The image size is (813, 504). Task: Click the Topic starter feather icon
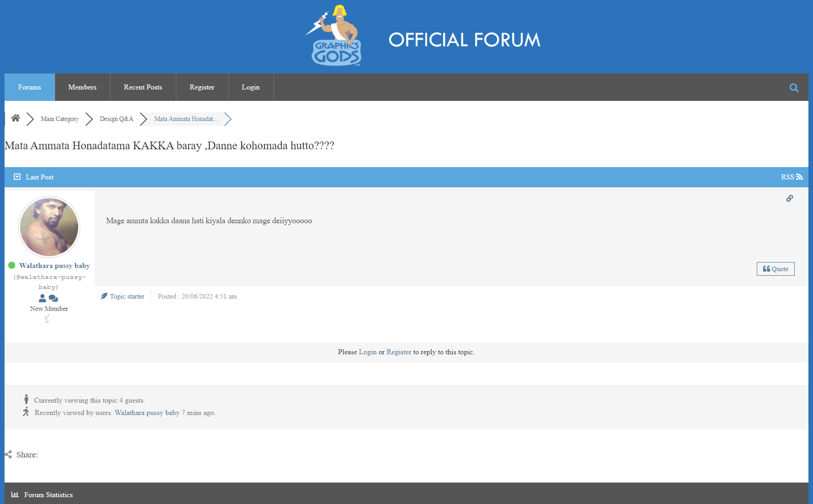[x=104, y=296]
